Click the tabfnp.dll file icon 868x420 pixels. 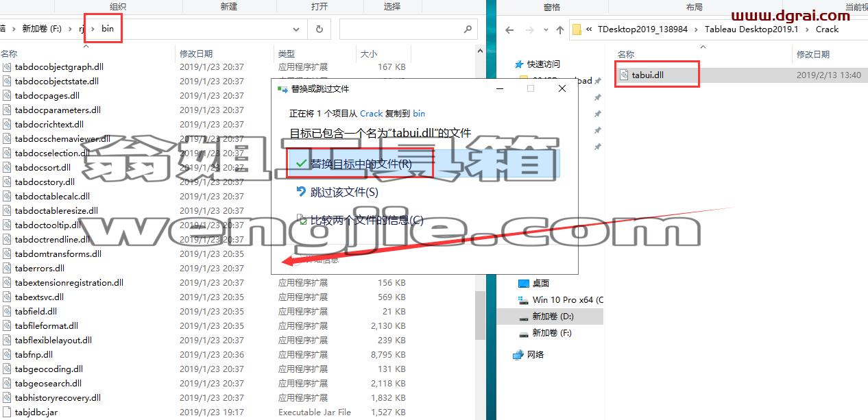7,355
